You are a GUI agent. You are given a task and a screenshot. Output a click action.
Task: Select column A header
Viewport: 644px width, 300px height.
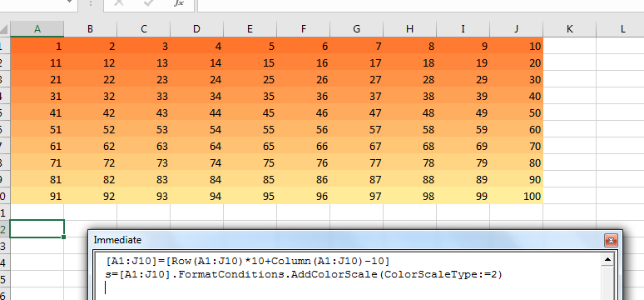pyautogui.click(x=37, y=29)
